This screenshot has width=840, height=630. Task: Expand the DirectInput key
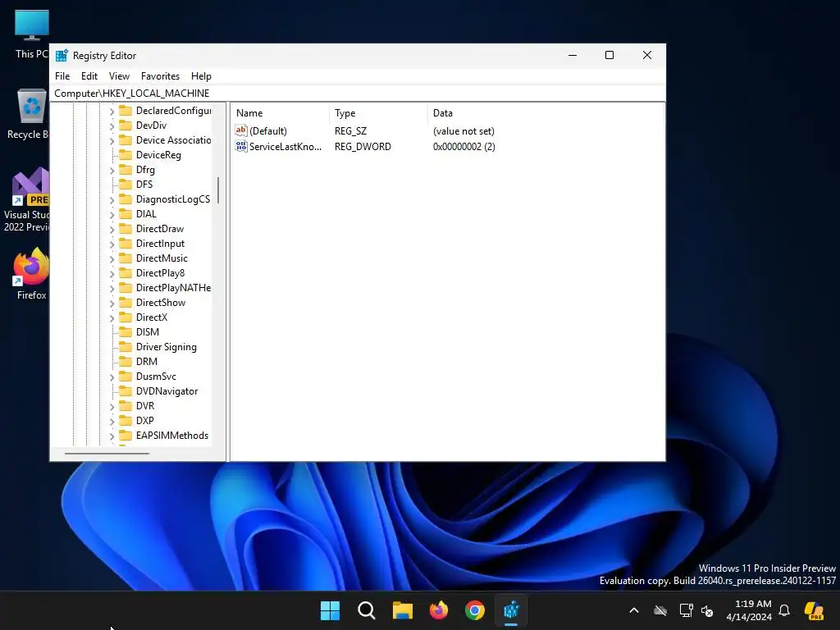pos(112,244)
